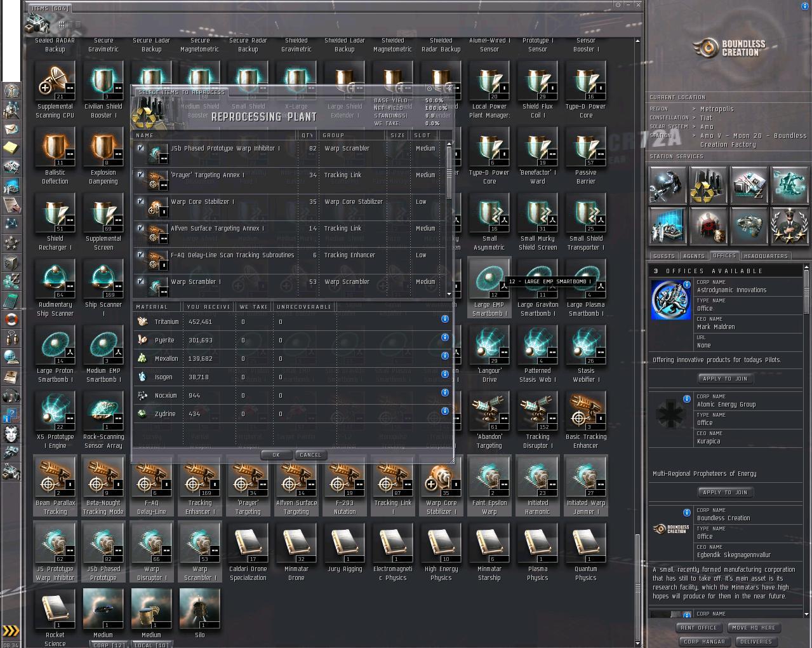Click Rent Office button
Image resolution: width=812 pixels, height=648 pixels.
coord(698,628)
